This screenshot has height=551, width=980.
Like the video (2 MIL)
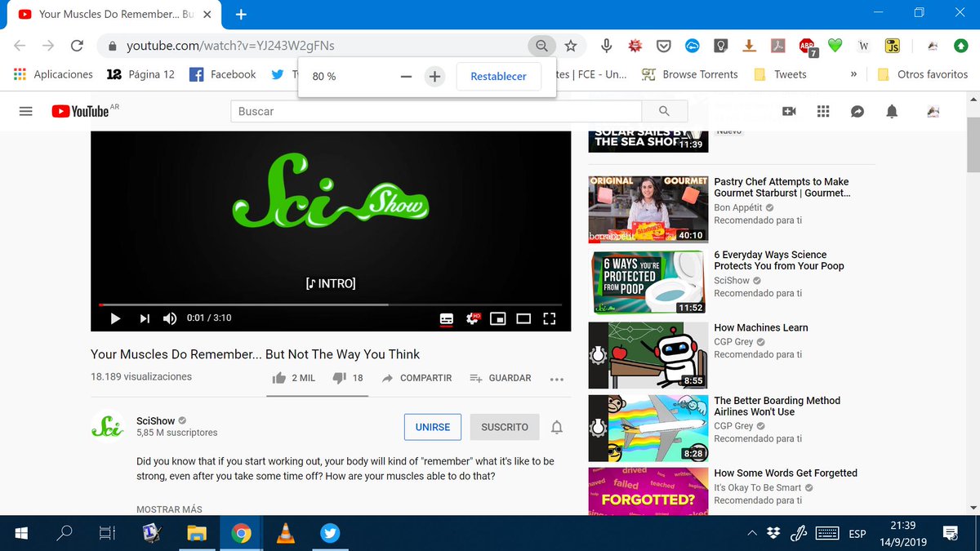coord(293,378)
